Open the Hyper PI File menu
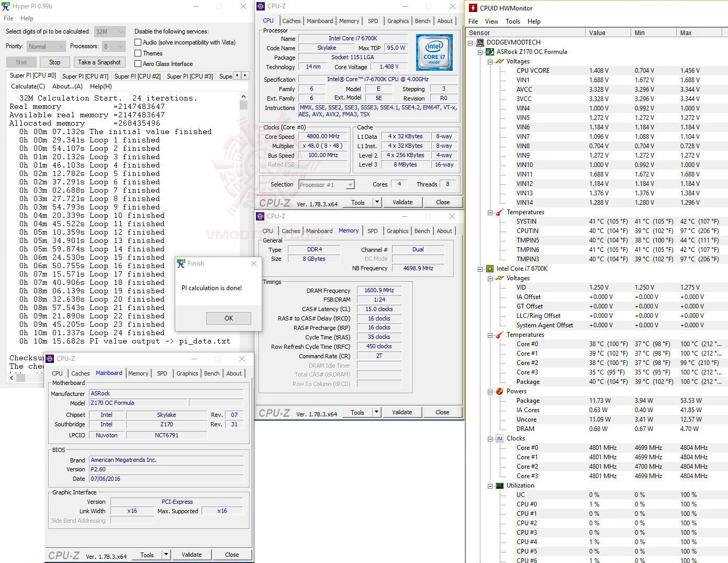Screen dimensions: 728x563 8,18
